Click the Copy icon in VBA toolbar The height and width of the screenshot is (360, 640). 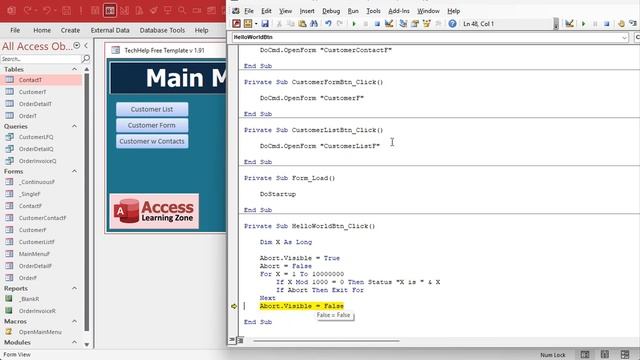pos(291,24)
